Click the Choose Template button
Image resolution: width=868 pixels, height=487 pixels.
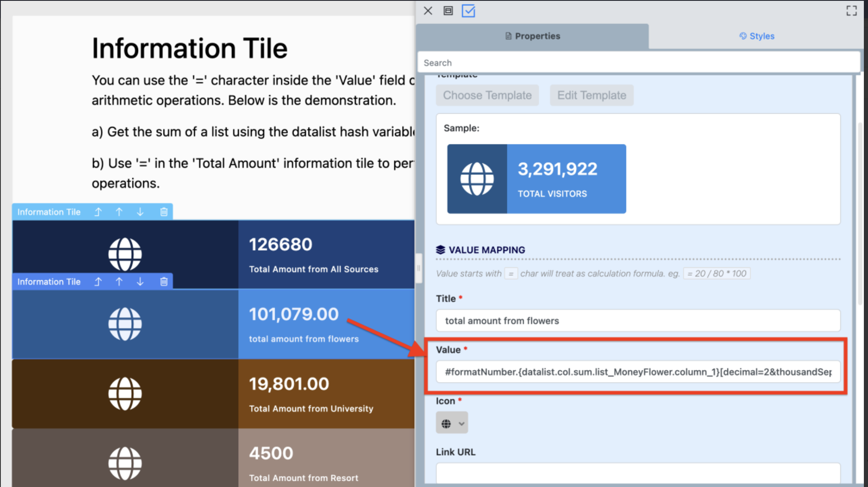487,95
